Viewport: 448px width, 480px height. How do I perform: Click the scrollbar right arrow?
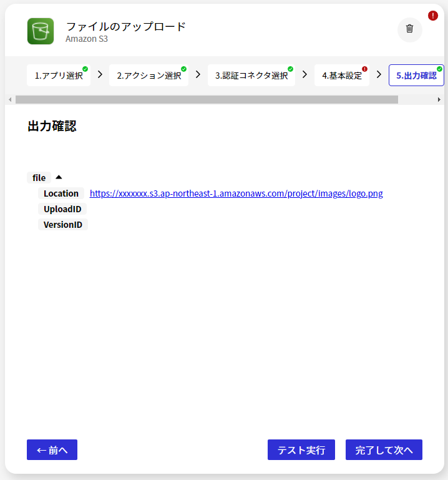pos(439,99)
